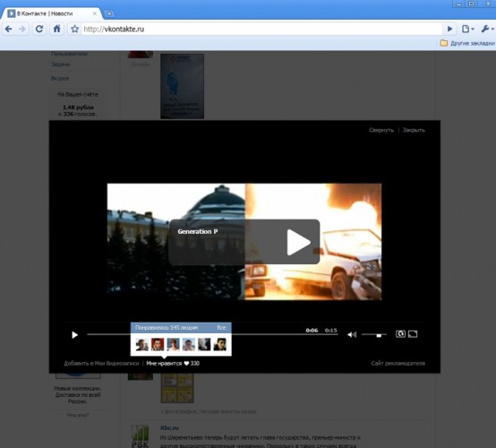Open the fifth avatar in the likes popup

(x=204, y=344)
